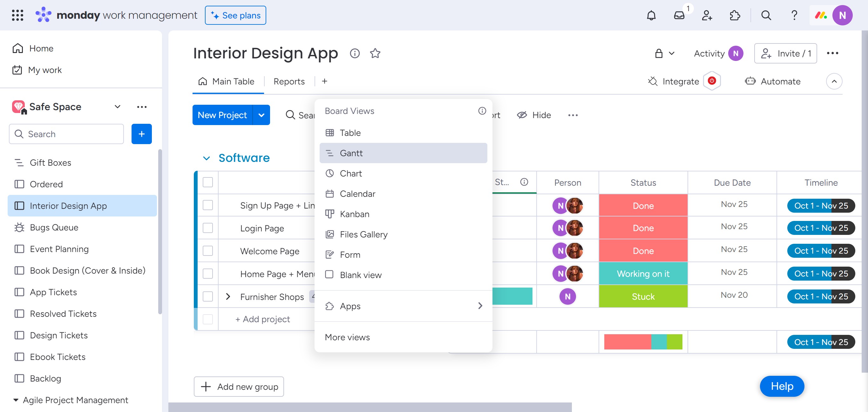Open the New Project dropdown arrow
This screenshot has height=412, width=868.
click(261, 115)
